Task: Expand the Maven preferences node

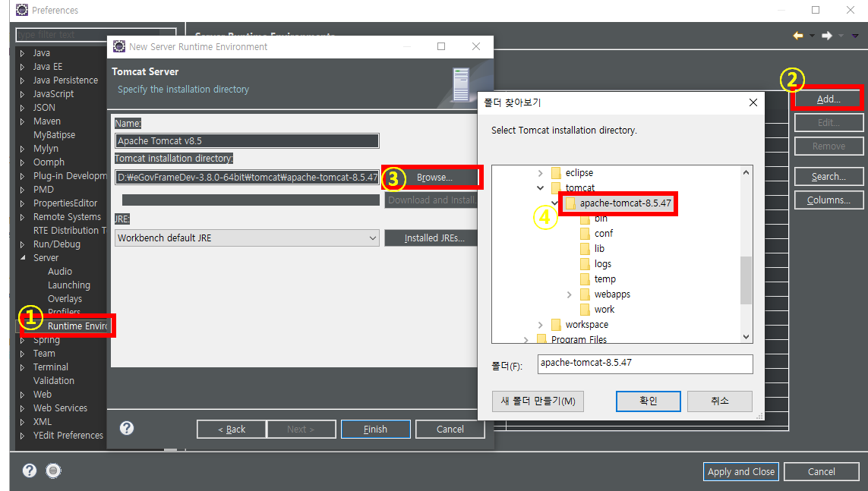Action: tap(22, 121)
